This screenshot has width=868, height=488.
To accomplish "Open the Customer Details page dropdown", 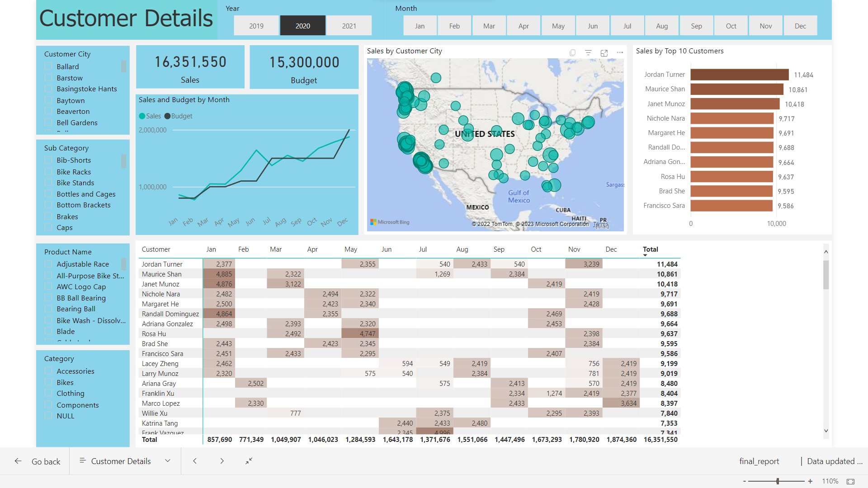I will [x=167, y=461].
